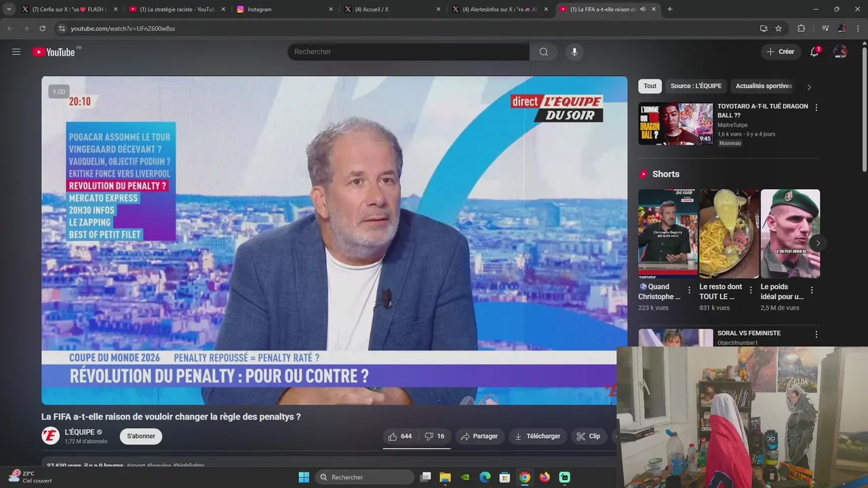
Task: Open Task View on the taskbar
Action: tap(426, 477)
